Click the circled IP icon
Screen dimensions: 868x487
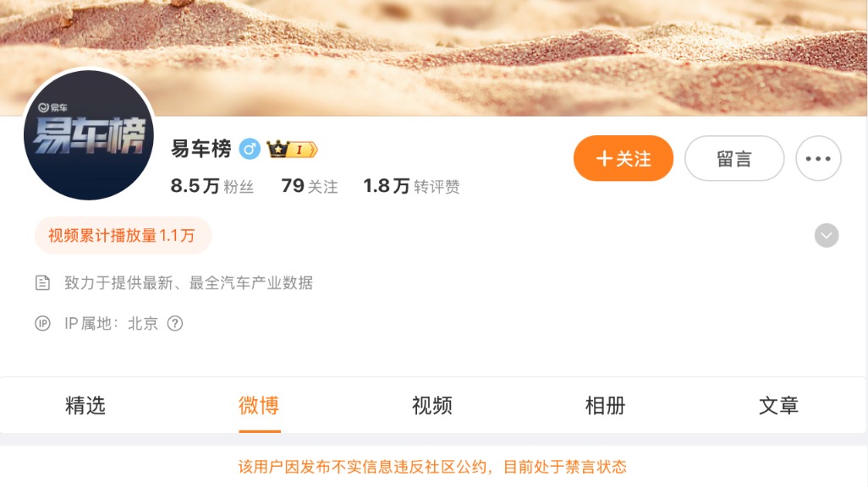pos(42,323)
